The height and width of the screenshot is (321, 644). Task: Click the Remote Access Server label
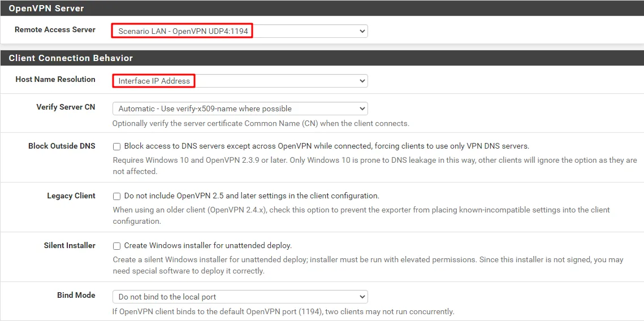point(55,29)
